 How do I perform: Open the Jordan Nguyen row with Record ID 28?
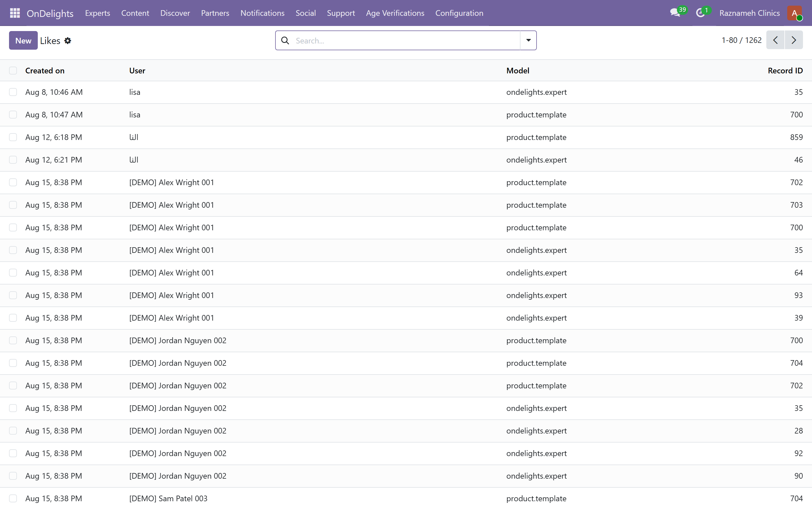406,431
